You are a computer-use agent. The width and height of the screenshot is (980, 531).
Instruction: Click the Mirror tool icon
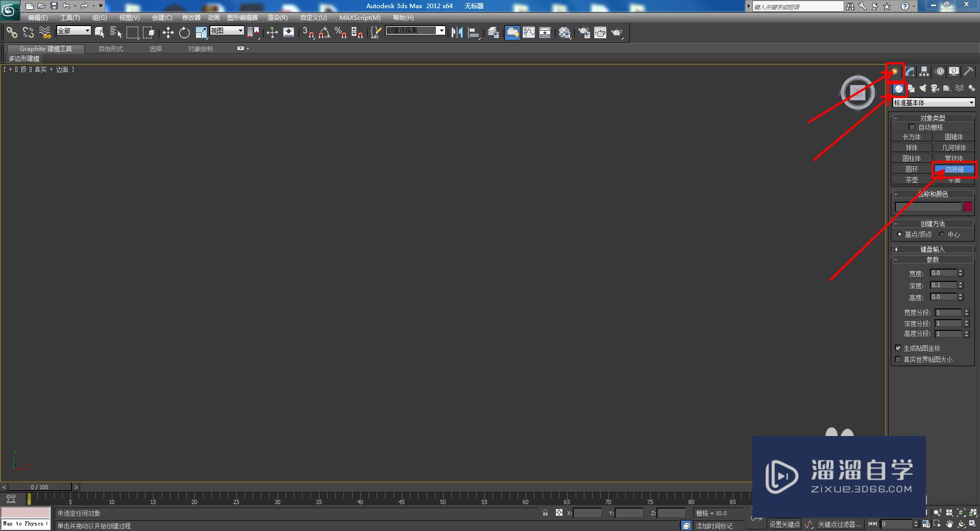click(457, 33)
